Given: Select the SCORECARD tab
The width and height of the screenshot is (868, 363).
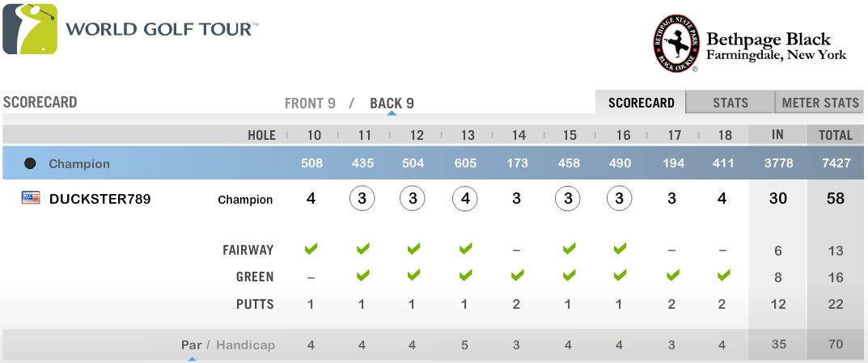Looking at the screenshot, I should (x=641, y=103).
